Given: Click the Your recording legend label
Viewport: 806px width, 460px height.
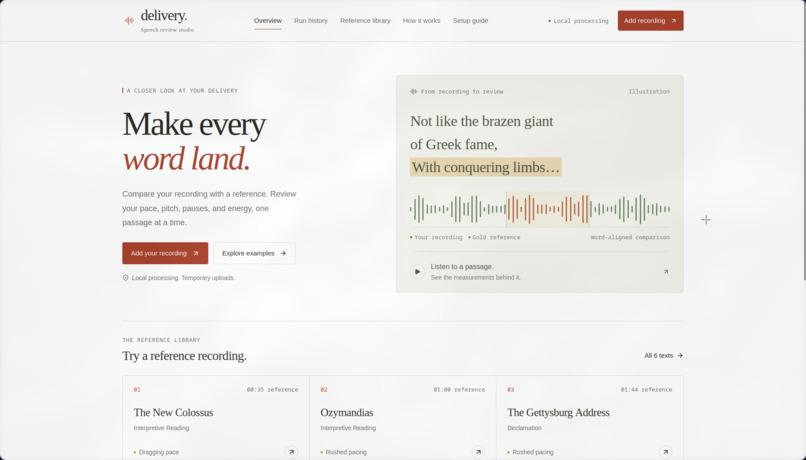Looking at the screenshot, I should [x=436, y=237].
